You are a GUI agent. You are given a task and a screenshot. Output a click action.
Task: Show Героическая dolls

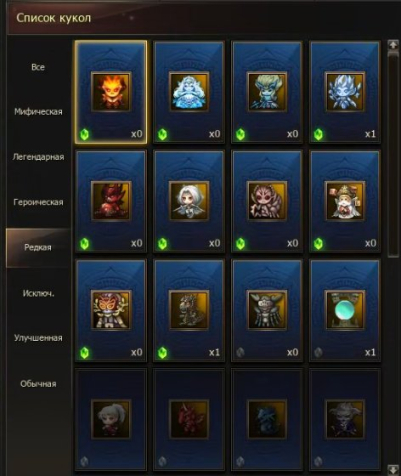tap(38, 202)
